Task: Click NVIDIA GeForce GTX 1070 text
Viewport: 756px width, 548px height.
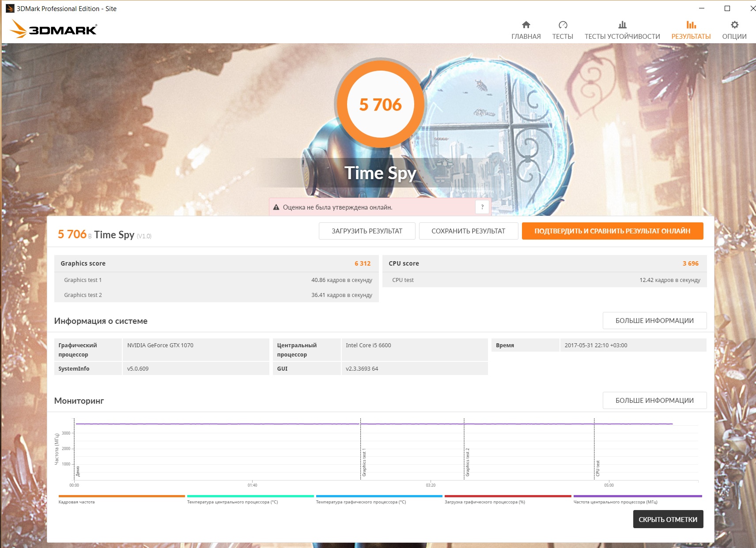Action: (x=160, y=345)
